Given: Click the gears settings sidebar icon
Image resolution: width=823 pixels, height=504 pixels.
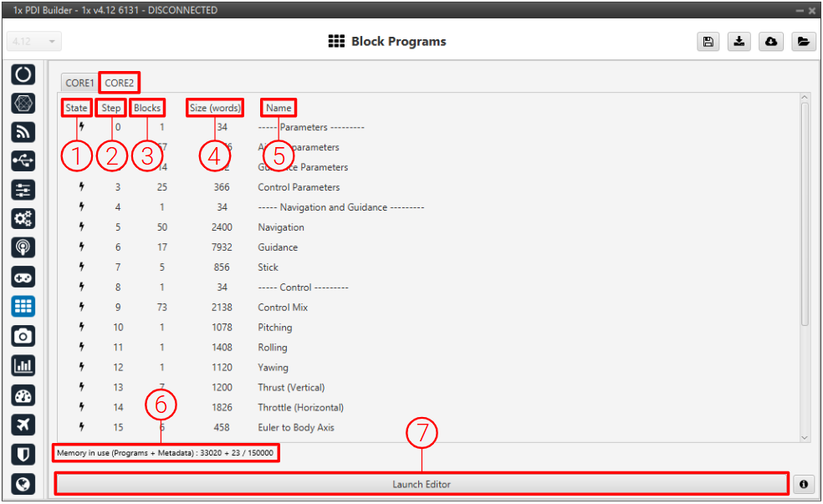Looking at the screenshot, I should coord(23,219).
